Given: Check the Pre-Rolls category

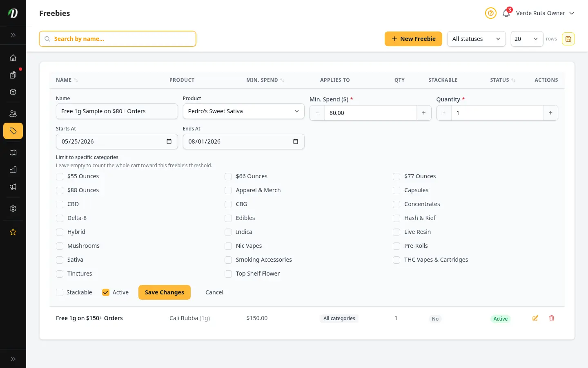Looking at the screenshot, I should click(x=396, y=246).
